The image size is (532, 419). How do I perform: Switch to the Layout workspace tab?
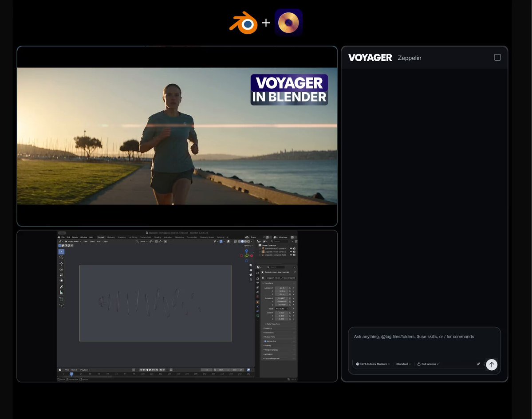pos(101,237)
